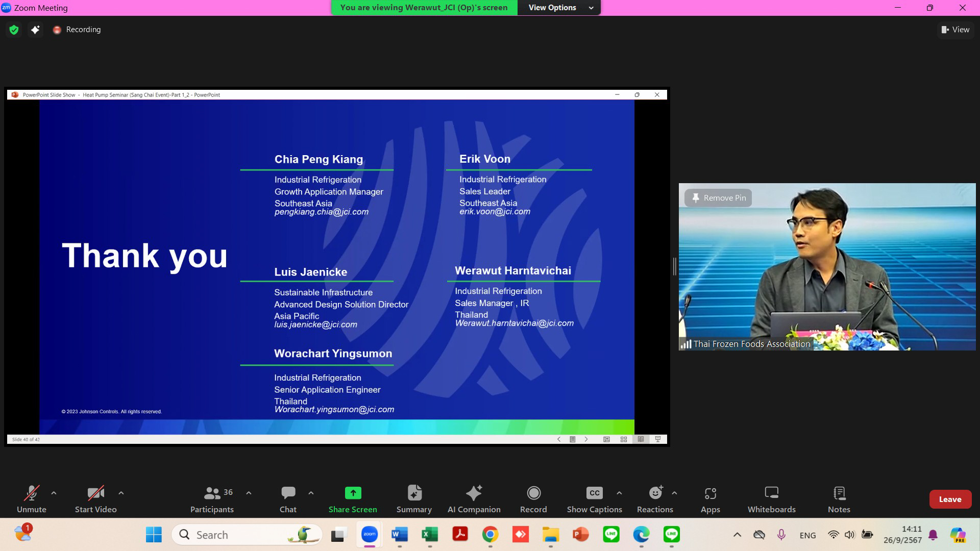
Task: Click the Summary icon in the toolbar
Action: (x=414, y=493)
